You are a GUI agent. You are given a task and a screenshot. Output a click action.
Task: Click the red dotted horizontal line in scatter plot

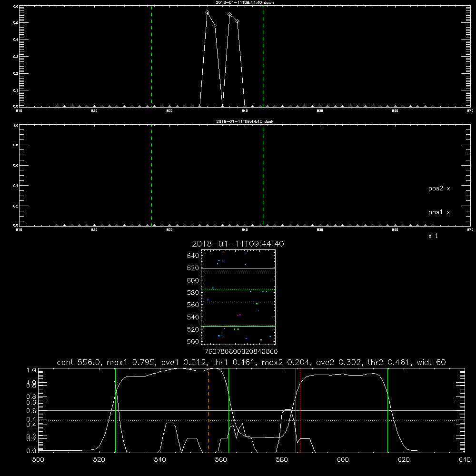(x=238, y=289)
